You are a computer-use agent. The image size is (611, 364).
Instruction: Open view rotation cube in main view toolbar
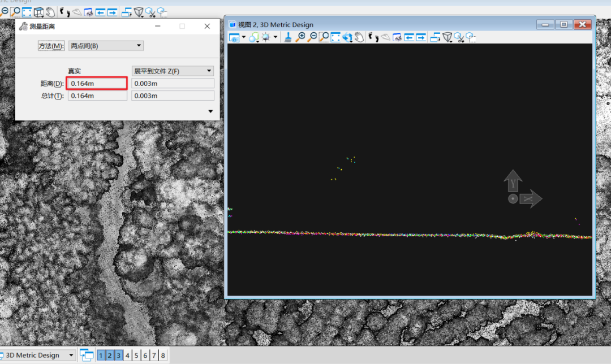[38, 12]
